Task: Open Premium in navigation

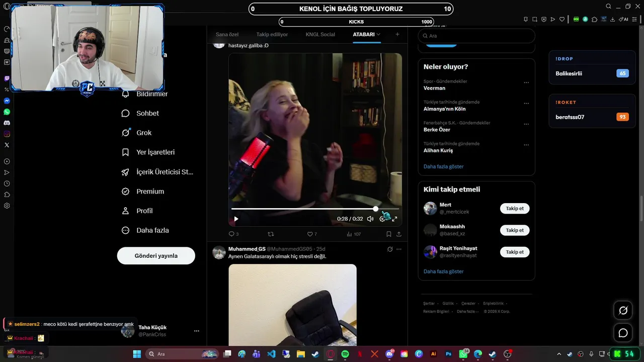Action: coord(143,191)
